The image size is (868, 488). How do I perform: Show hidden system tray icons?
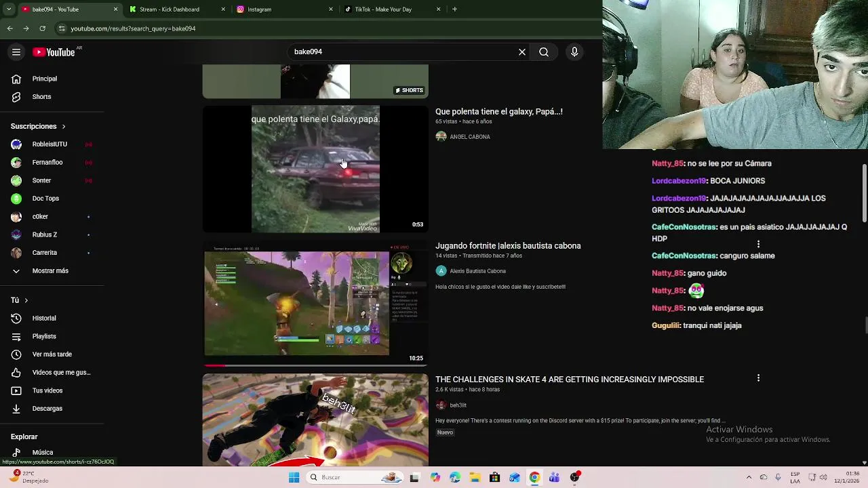coord(749,477)
